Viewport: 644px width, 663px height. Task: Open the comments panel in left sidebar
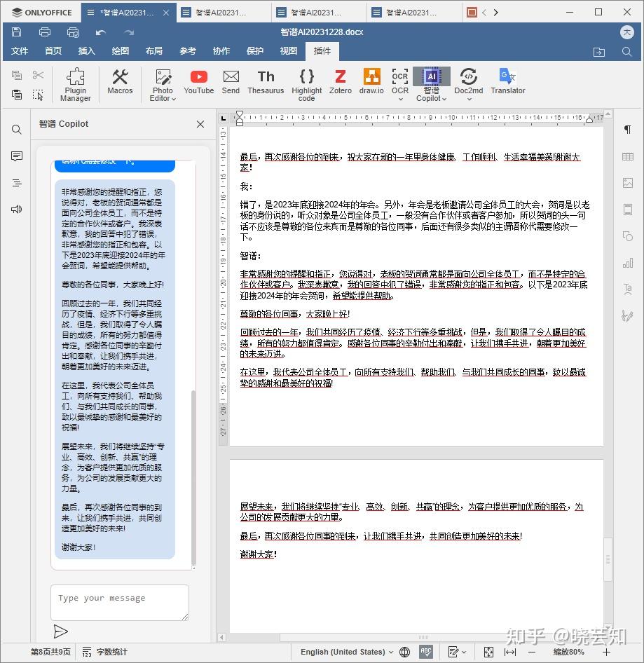tap(17, 156)
